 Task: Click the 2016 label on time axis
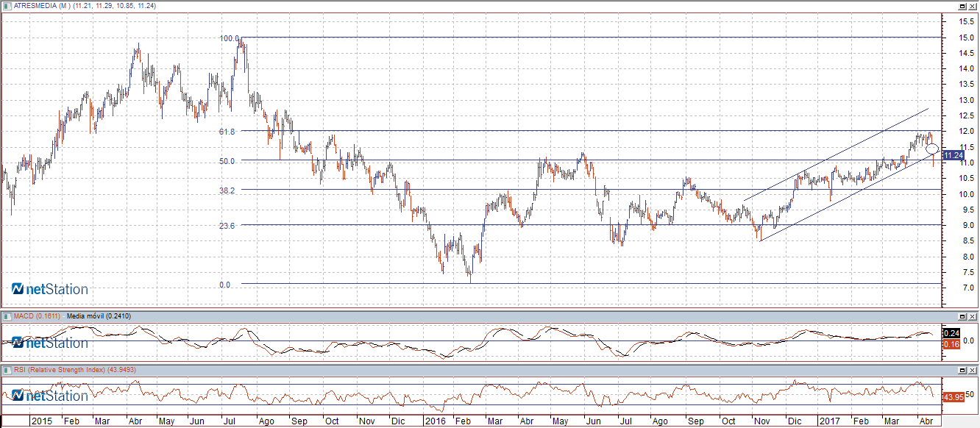pyautogui.click(x=436, y=421)
